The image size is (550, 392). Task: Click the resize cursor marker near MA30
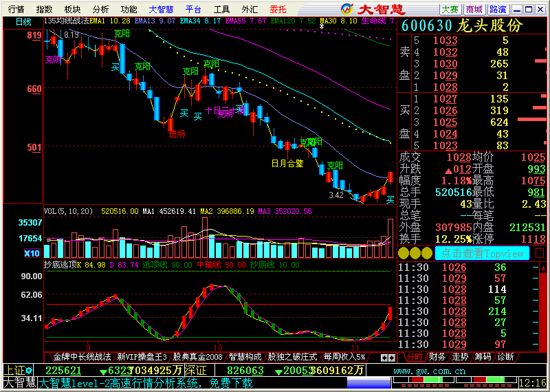point(322,25)
